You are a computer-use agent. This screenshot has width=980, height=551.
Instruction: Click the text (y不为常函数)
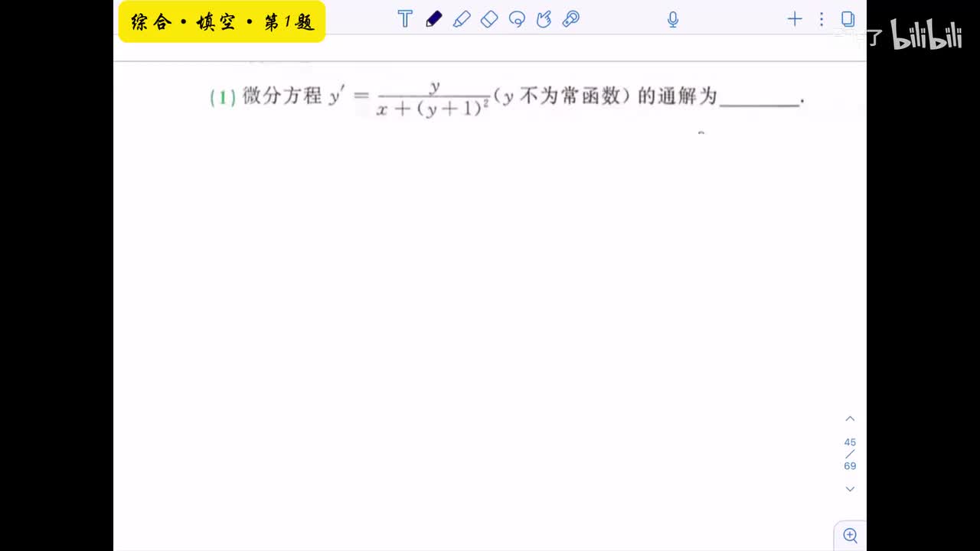coord(563,96)
